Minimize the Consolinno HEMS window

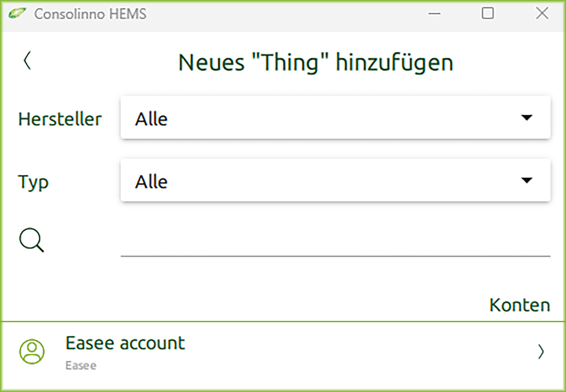434,14
